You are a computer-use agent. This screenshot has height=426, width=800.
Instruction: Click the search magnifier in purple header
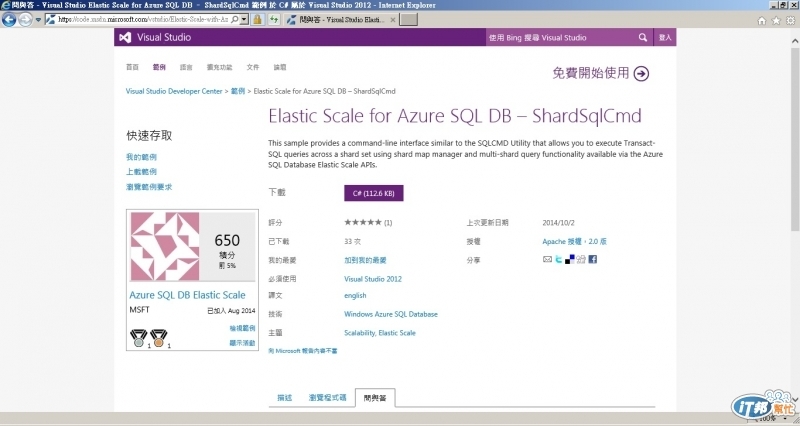click(x=643, y=37)
